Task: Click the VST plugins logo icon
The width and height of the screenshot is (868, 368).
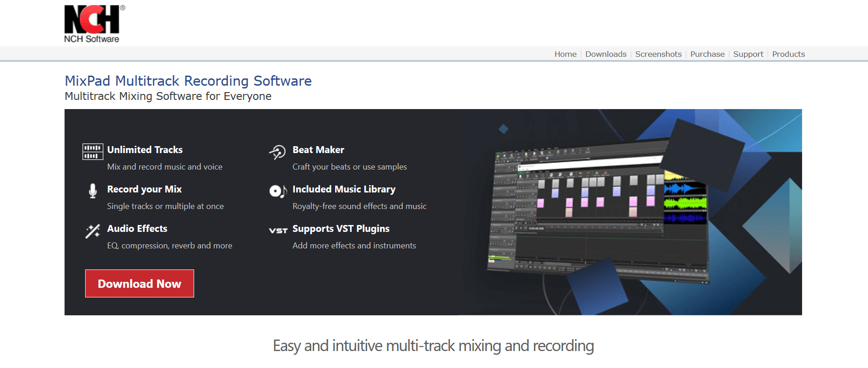Action: pyautogui.click(x=278, y=231)
